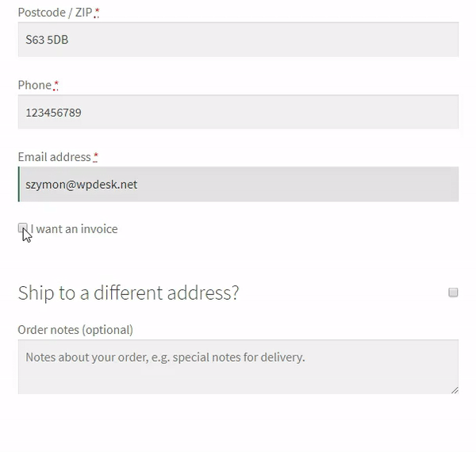Screen dimensions: 476x452
Task: Click the 'szymon@wpdesk.net' email text
Action: tap(81, 184)
